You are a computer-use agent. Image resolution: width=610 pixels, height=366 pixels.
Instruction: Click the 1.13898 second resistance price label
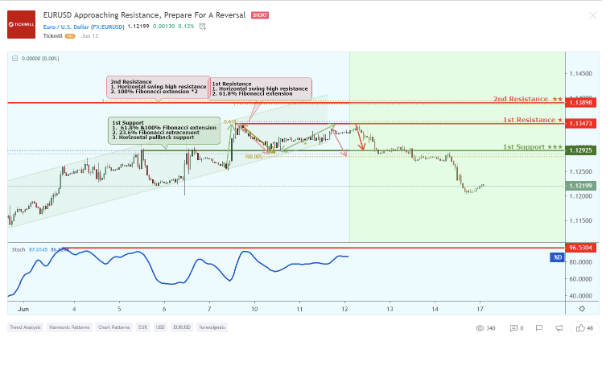point(581,102)
